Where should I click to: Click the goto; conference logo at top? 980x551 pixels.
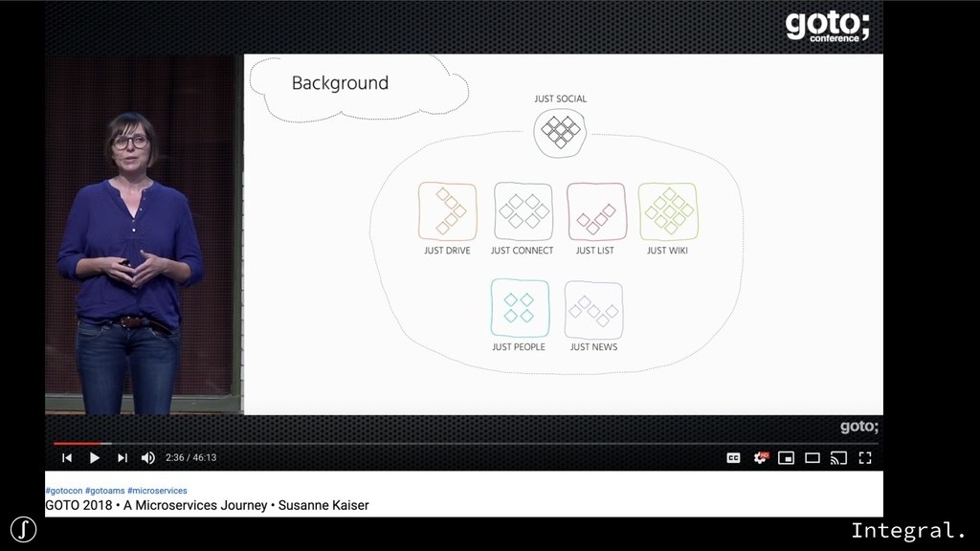[827, 27]
